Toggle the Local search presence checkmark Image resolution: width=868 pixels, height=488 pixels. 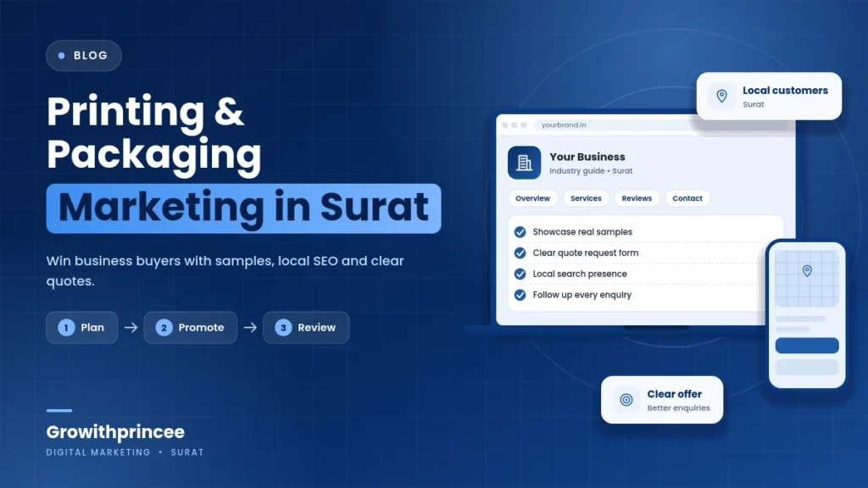point(520,274)
